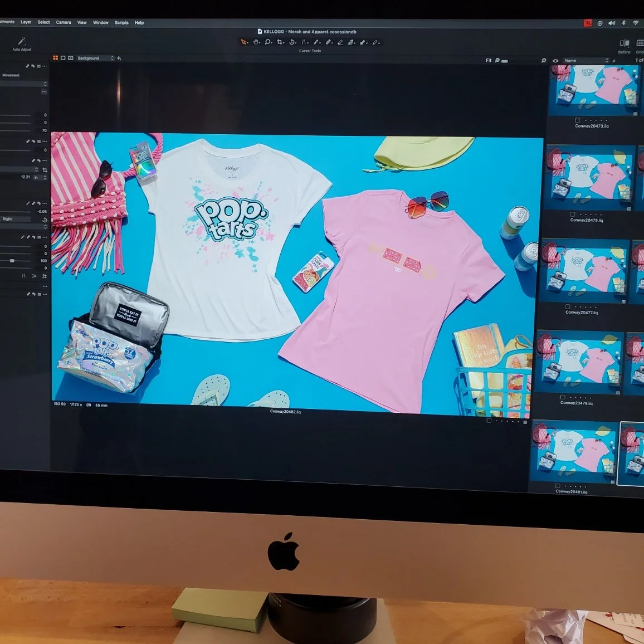Reverse sort order triangle in browser

(614, 61)
